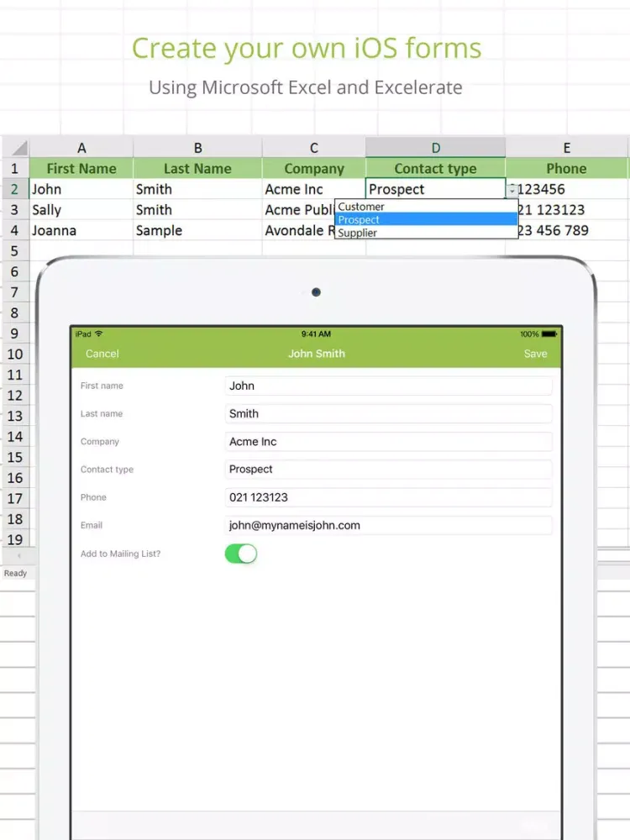Click the iPad front camera dot

316,292
